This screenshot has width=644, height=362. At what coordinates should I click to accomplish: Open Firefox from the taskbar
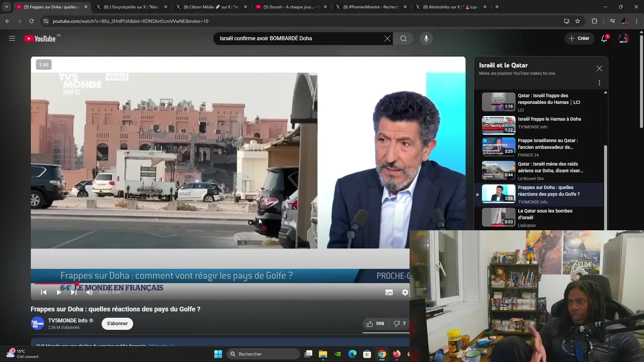397,354
